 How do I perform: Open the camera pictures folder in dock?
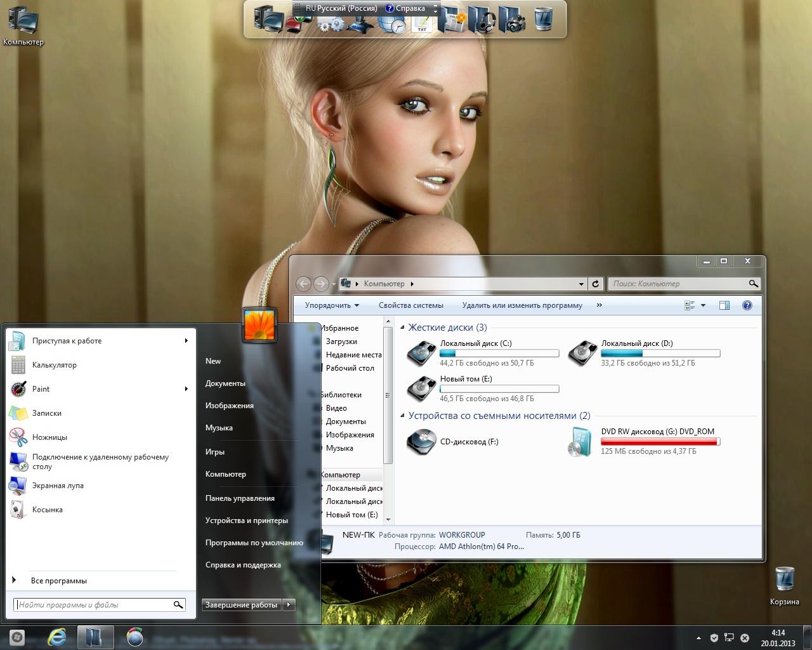[x=511, y=19]
